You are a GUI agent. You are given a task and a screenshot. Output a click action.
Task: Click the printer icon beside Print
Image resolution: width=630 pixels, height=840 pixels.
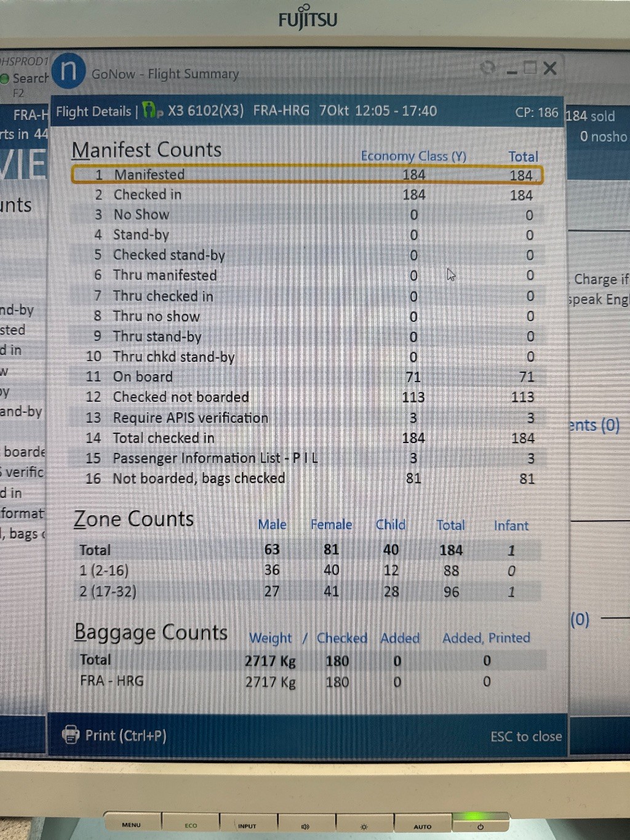click(x=71, y=734)
